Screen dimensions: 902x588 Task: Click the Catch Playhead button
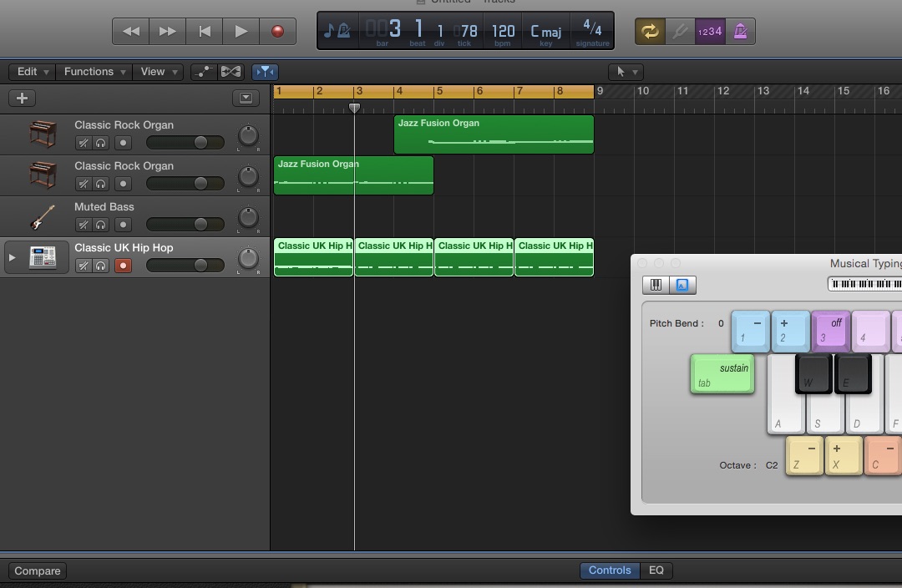coord(265,72)
